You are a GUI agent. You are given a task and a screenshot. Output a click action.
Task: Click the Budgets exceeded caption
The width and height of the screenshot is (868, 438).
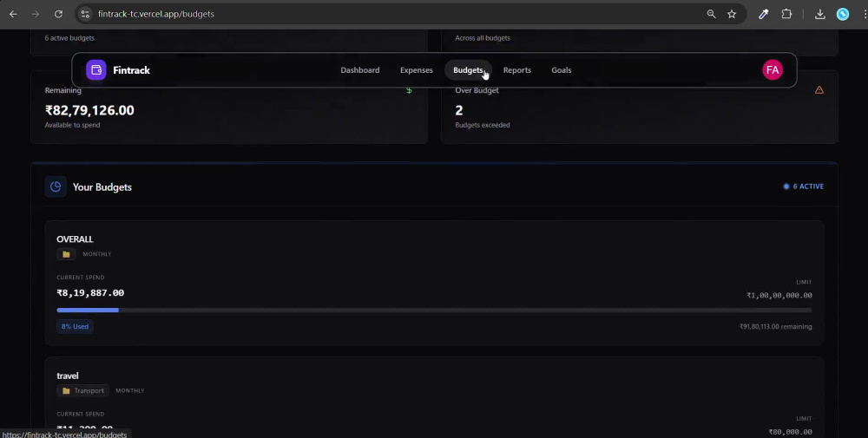[483, 125]
